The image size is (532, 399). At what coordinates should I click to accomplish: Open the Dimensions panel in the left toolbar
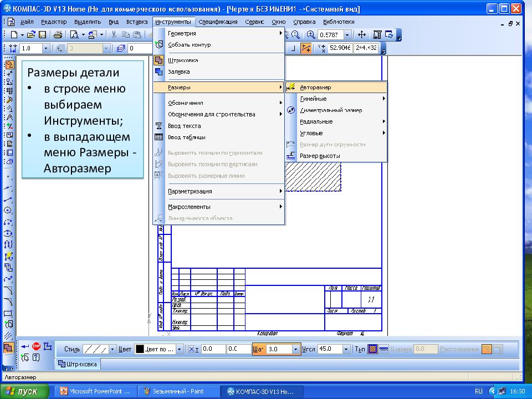click(9, 73)
